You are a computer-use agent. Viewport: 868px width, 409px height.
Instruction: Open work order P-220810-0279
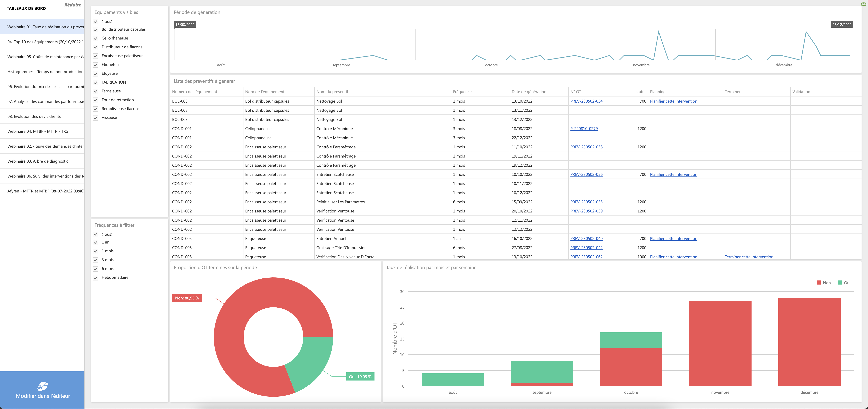(584, 129)
